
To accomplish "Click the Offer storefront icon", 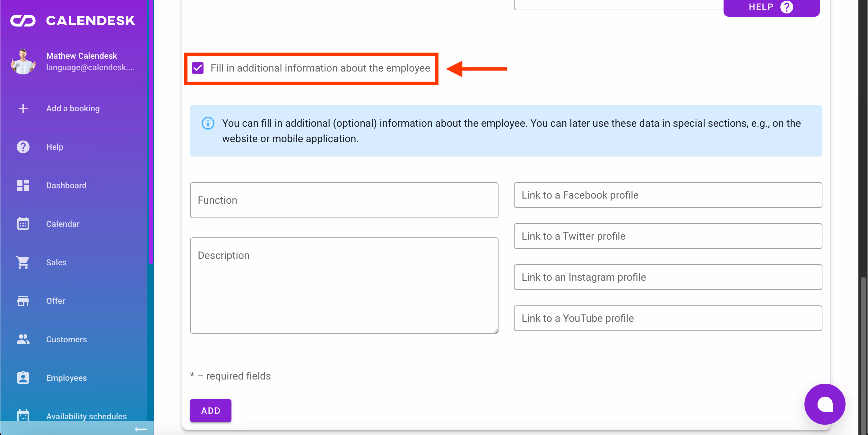I will 23,301.
